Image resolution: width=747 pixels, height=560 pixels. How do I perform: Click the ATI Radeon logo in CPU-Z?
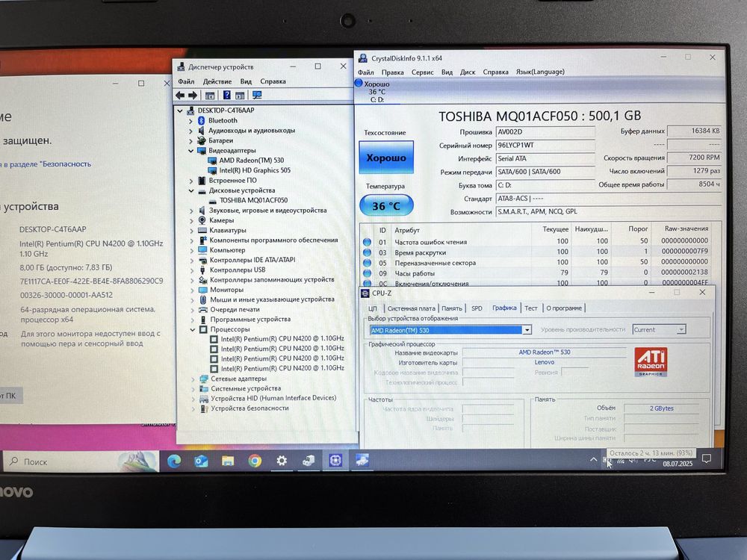pyautogui.click(x=651, y=361)
